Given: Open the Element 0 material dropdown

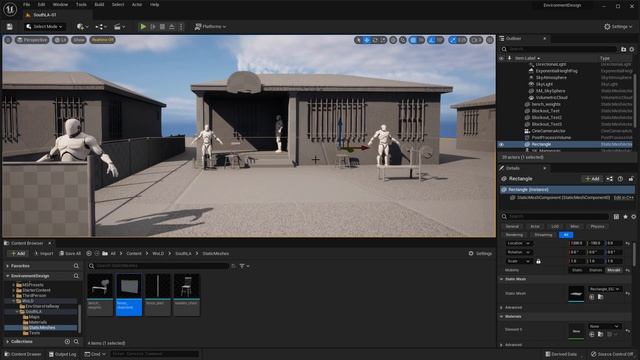Looking at the screenshot, I should [604, 326].
